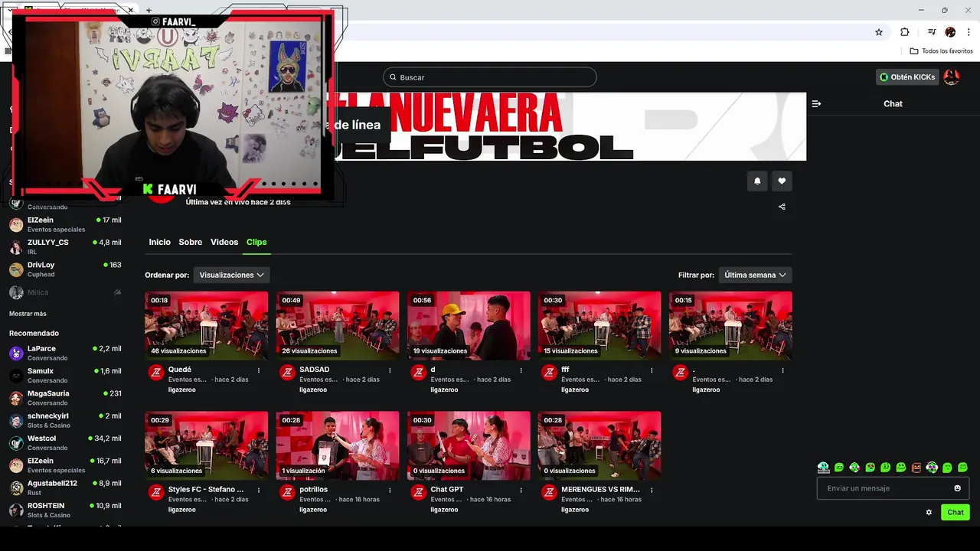Viewport: 980px width, 551px height.
Task: Open a new browser tab with plus
Action: 149,10
